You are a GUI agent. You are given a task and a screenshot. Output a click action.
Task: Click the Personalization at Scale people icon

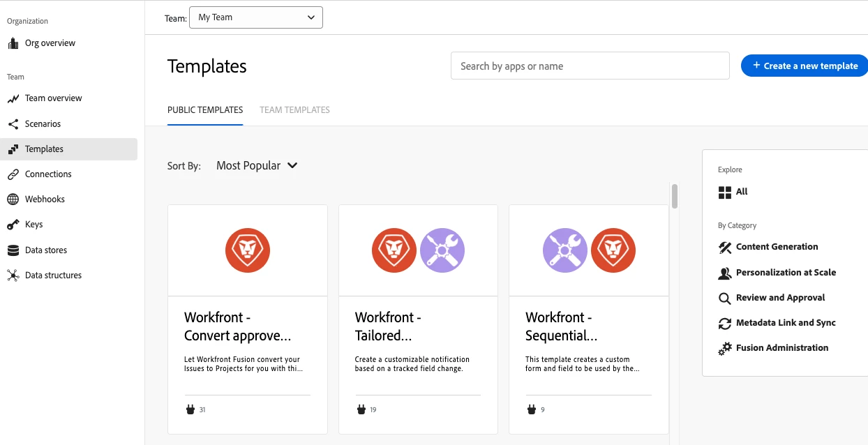pos(725,273)
